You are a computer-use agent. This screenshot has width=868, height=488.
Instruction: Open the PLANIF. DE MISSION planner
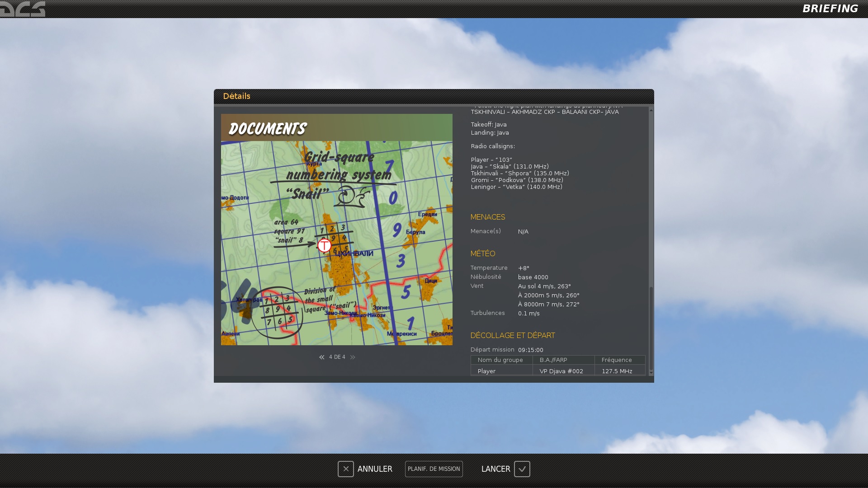[x=434, y=469]
